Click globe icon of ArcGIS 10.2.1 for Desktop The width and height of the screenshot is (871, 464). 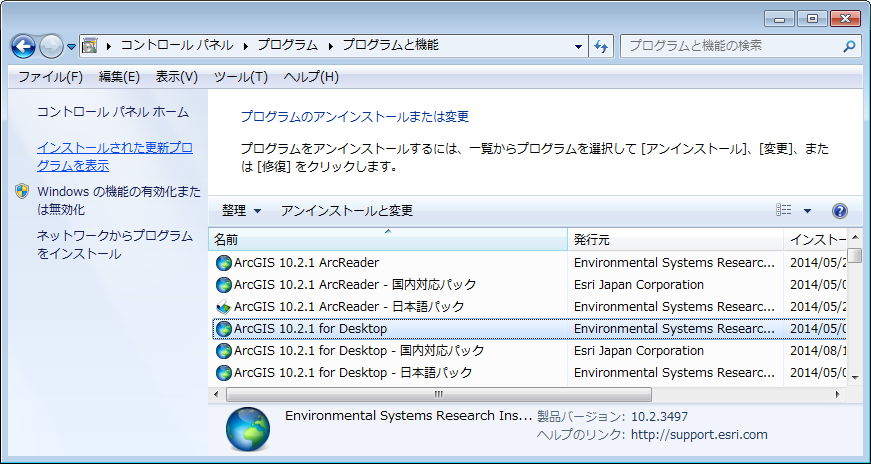pyautogui.click(x=223, y=329)
